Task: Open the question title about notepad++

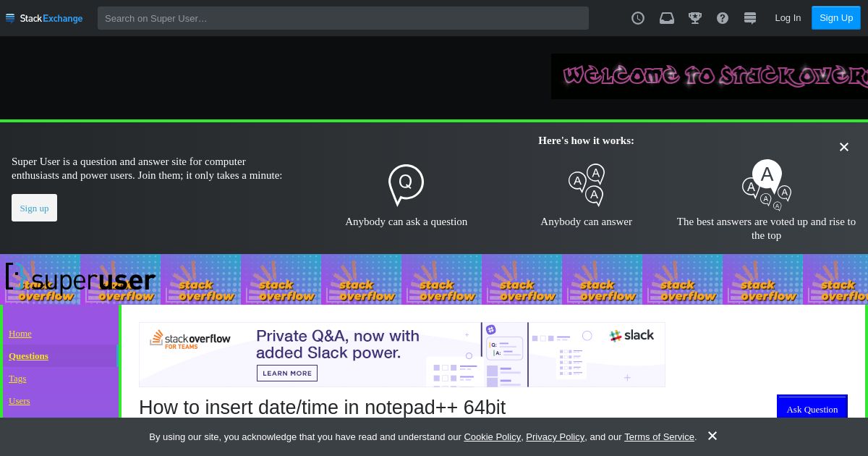Action: click(x=322, y=407)
